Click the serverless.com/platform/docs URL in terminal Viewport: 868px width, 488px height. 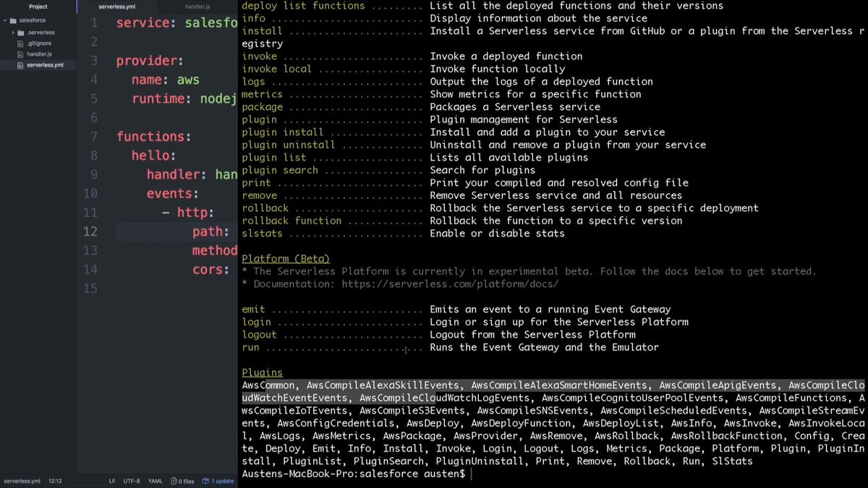click(x=449, y=284)
